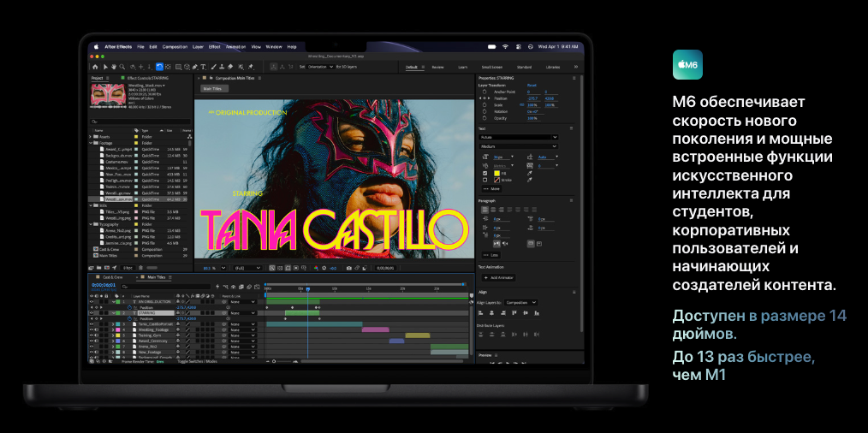Switch to the Cast & Crew timeline tab
Image resolution: width=868 pixels, height=433 pixels.
[112, 277]
